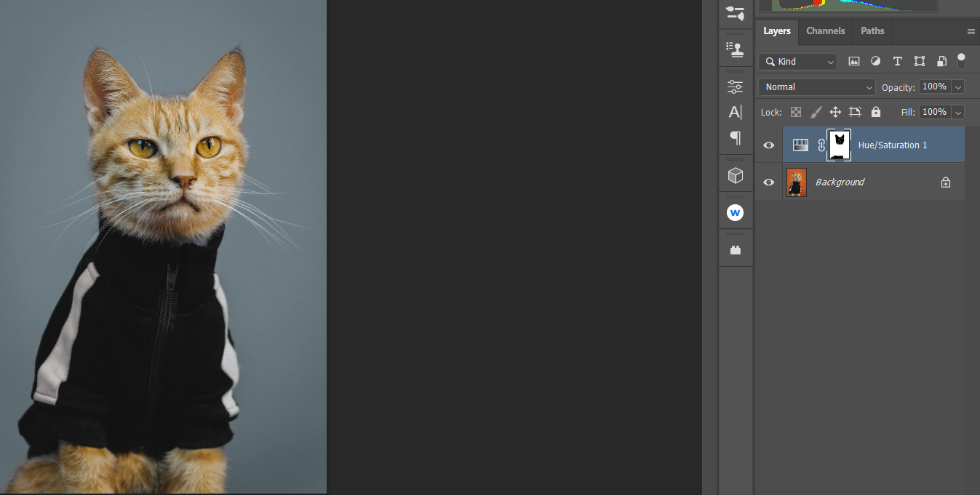980x495 pixels.
Task: Click the Lock label
Action: point(771,112)
